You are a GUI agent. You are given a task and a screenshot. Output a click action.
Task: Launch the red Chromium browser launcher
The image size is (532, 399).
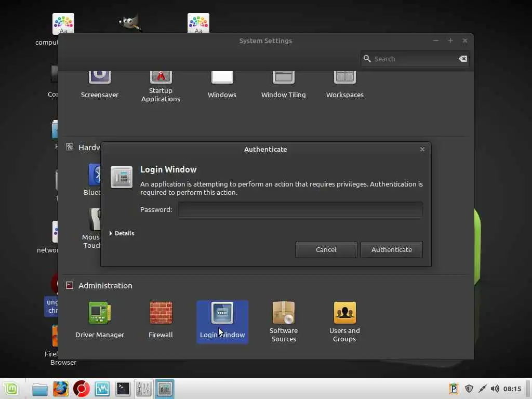[x=82, y=389]
